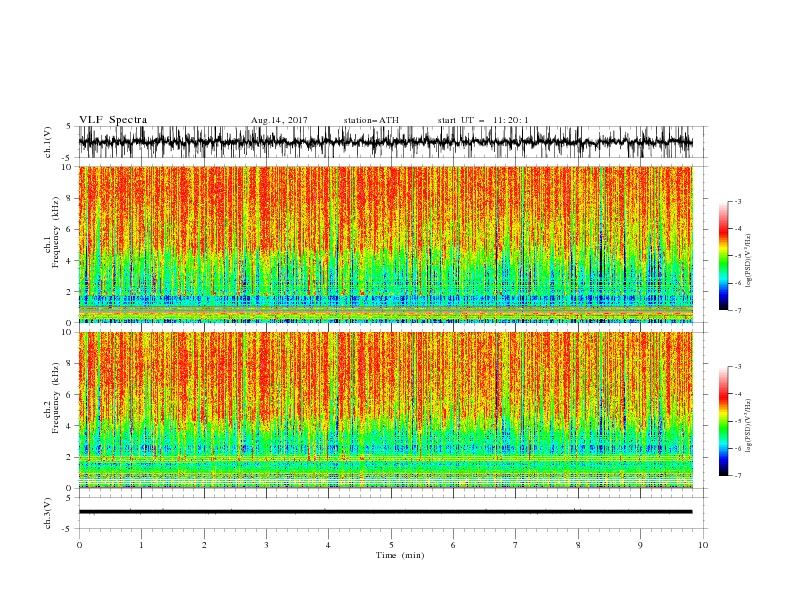Viewport: 792px width, 612px height.
Task: Click the ch.3(V) waveform trace
Action: 385,512
